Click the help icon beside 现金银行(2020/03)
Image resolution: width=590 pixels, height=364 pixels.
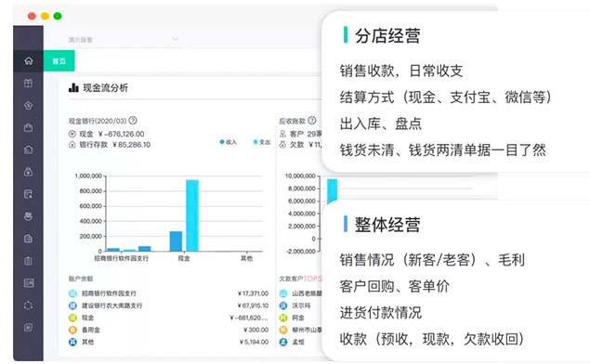[x=133, y=121]
